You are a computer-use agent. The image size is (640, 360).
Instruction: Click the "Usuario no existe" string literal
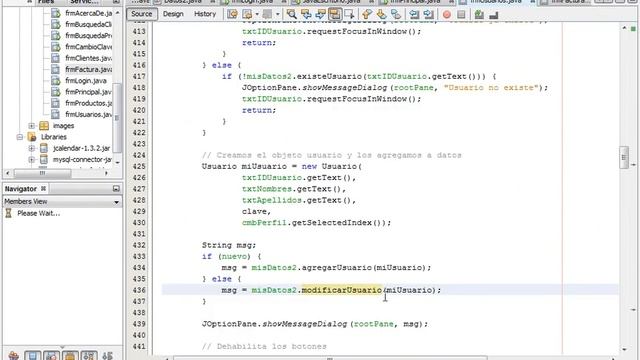[x=491, y=87]
